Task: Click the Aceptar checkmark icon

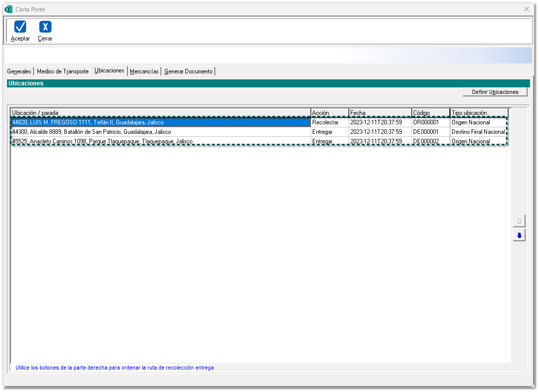Action: pyautogui.click(x=20, y=27)
